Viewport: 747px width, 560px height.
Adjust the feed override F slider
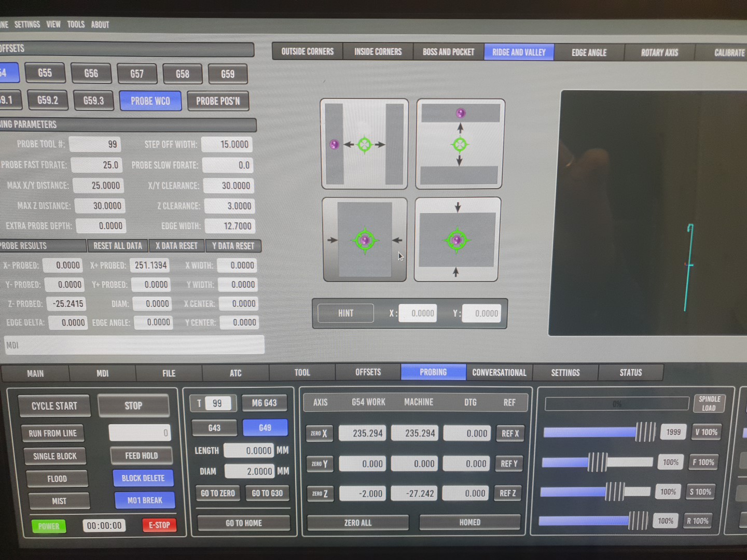point(597,462)
